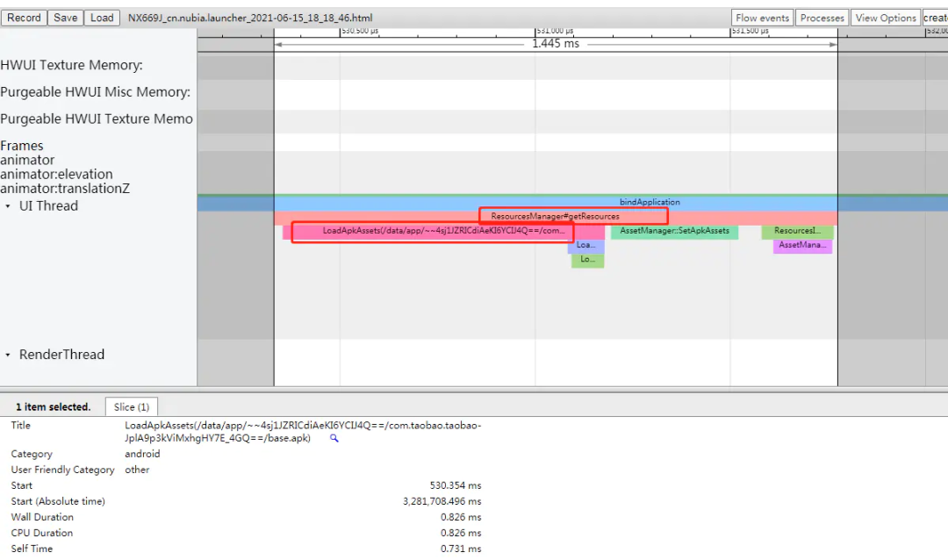This screenshot has height=560, width=948.
Task: Click the Purgeable HWUI Texture Memo label
Action: [x=97, y=119]
